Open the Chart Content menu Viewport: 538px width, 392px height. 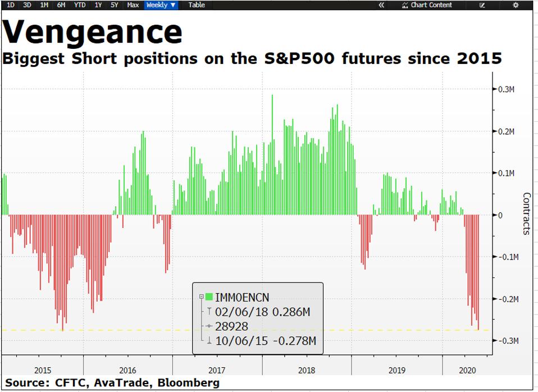coord(427,5)
